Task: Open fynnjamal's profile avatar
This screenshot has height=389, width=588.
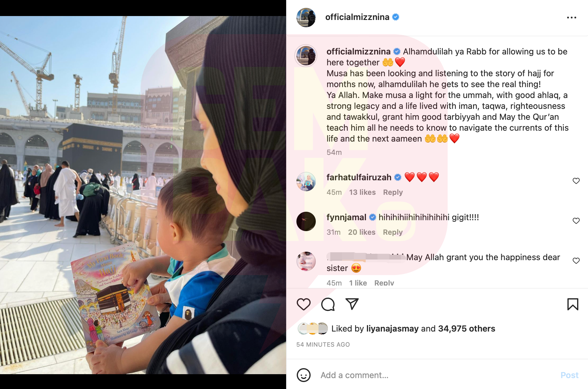Action: click(306, 221)
